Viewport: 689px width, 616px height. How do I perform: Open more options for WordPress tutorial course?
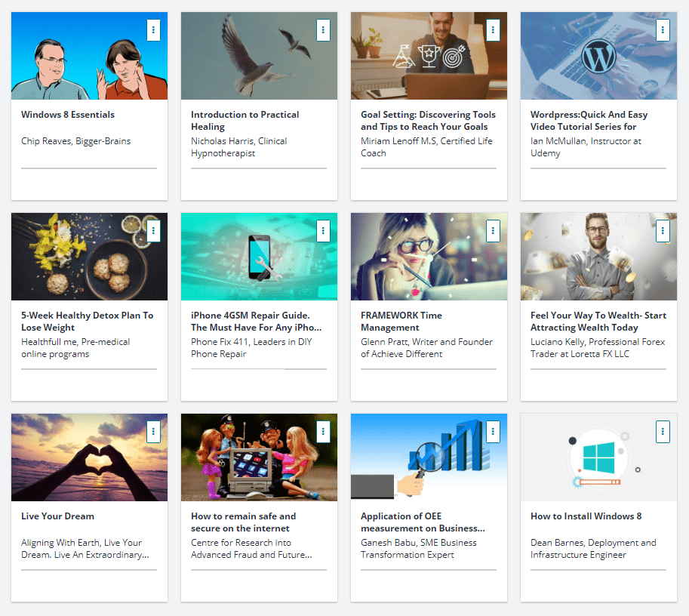pos(663,30)
